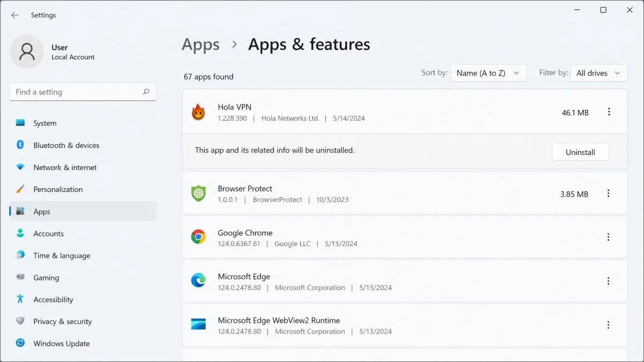644x362 pixels.
Task: Select Personalization in the sidebar
Action: pos(83,189)
